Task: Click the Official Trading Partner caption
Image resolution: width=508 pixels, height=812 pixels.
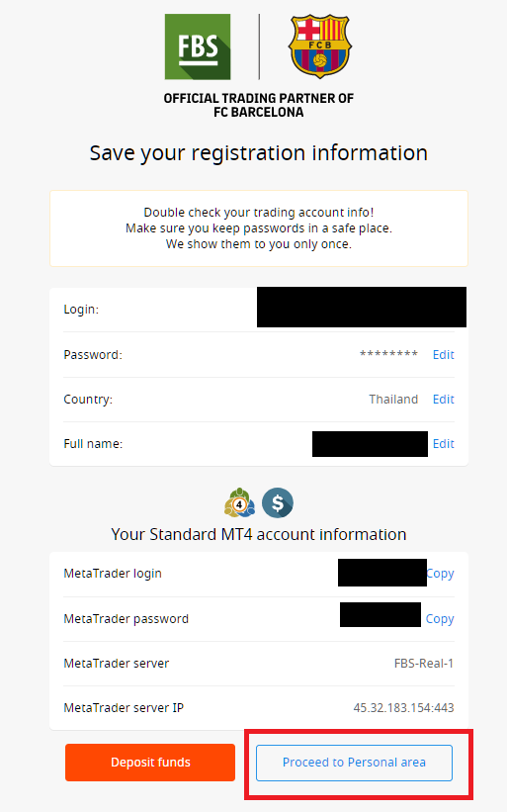Action: pos(259,105)
